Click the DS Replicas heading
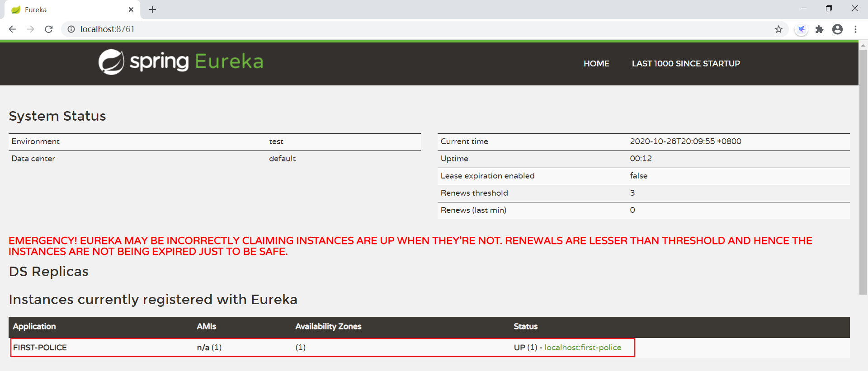The height and width of the screenshot is (371, 868). tap(49, 272)
